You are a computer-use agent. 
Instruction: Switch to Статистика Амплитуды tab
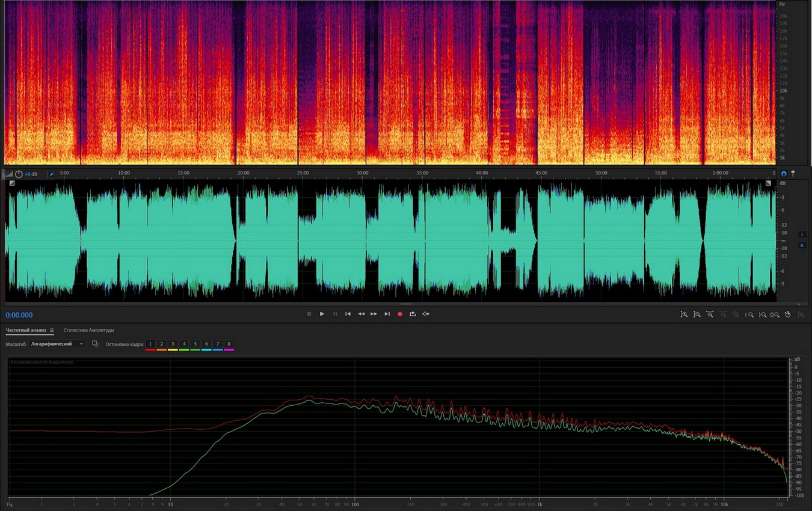coord(88,330)
